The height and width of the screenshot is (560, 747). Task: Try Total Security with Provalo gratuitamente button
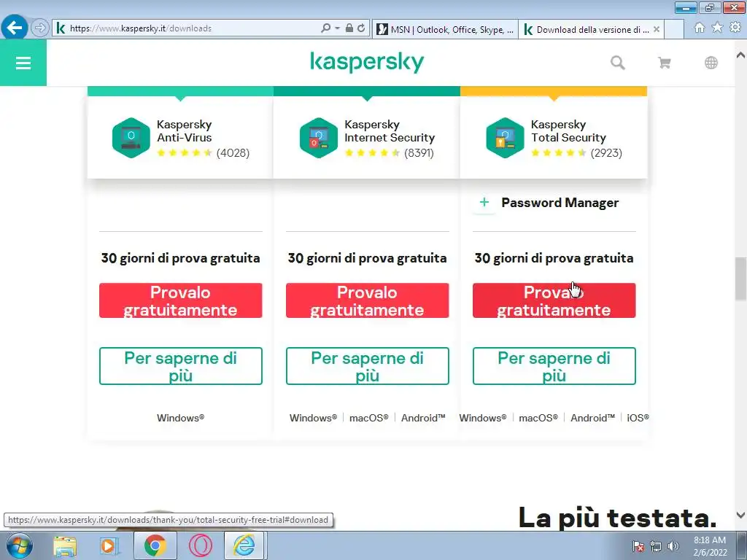click(x=554, y=300)
